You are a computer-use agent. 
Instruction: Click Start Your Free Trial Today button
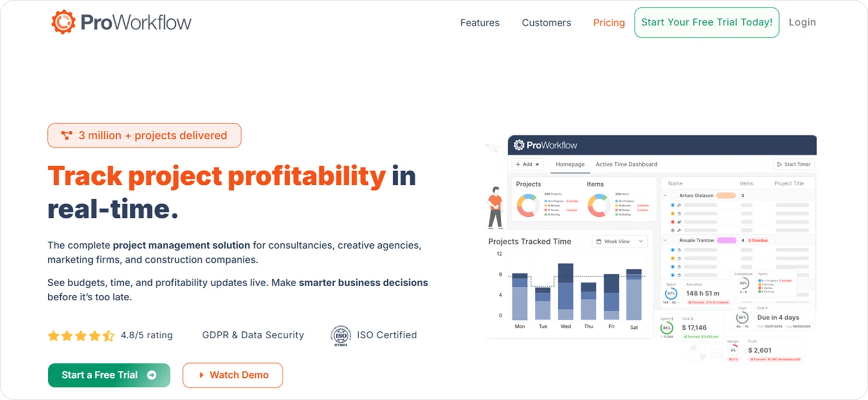pyautogui.click(x=706, y=22)
